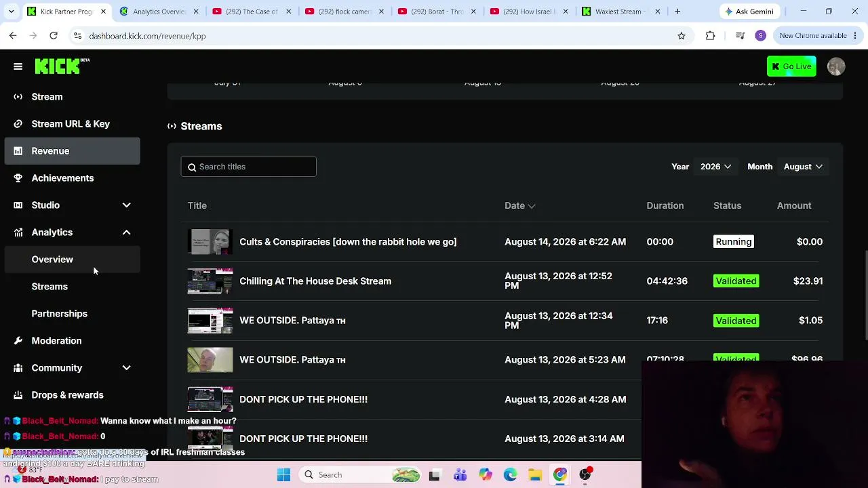Click the Stream sidebar icon

(18, 97)
